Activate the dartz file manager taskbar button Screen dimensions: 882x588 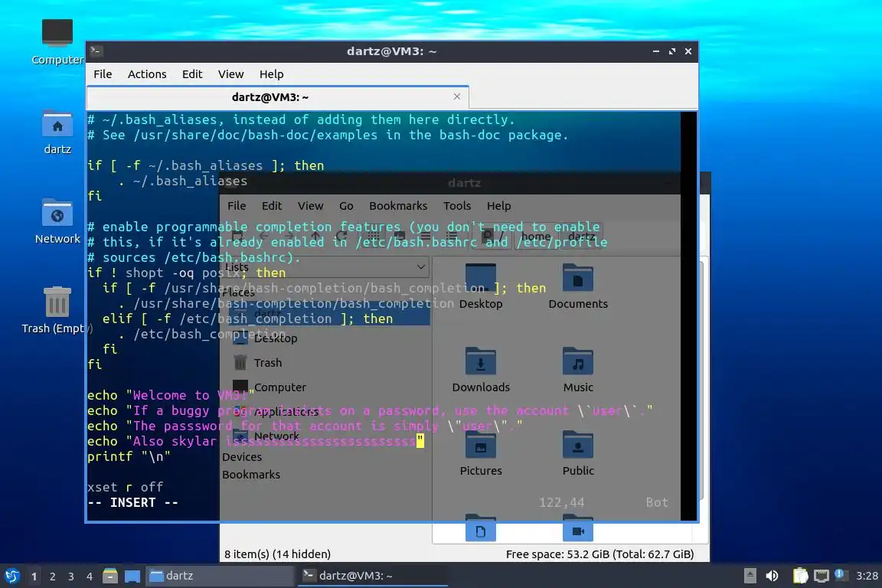pos(220,576)
